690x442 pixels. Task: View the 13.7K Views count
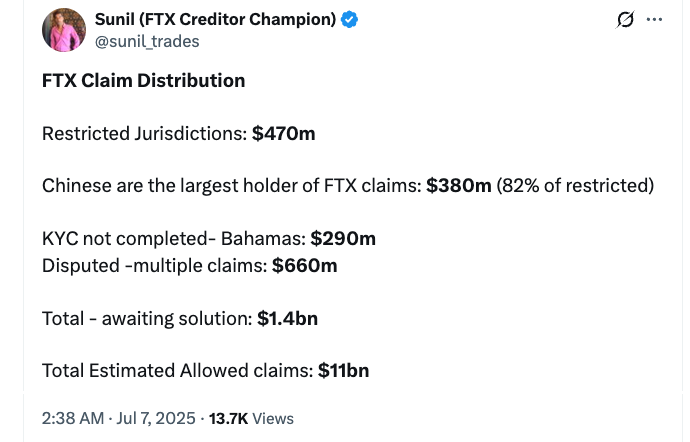251,418
